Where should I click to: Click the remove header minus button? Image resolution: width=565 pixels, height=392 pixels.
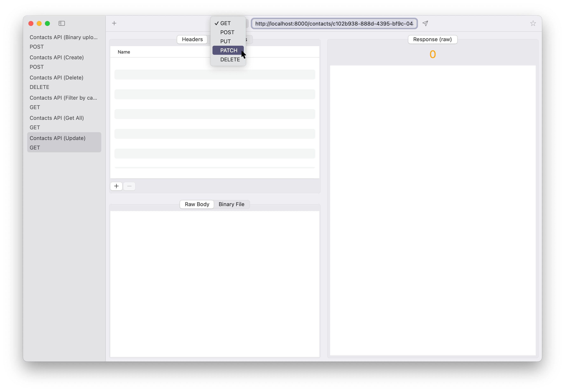click(x=129, y=186)
